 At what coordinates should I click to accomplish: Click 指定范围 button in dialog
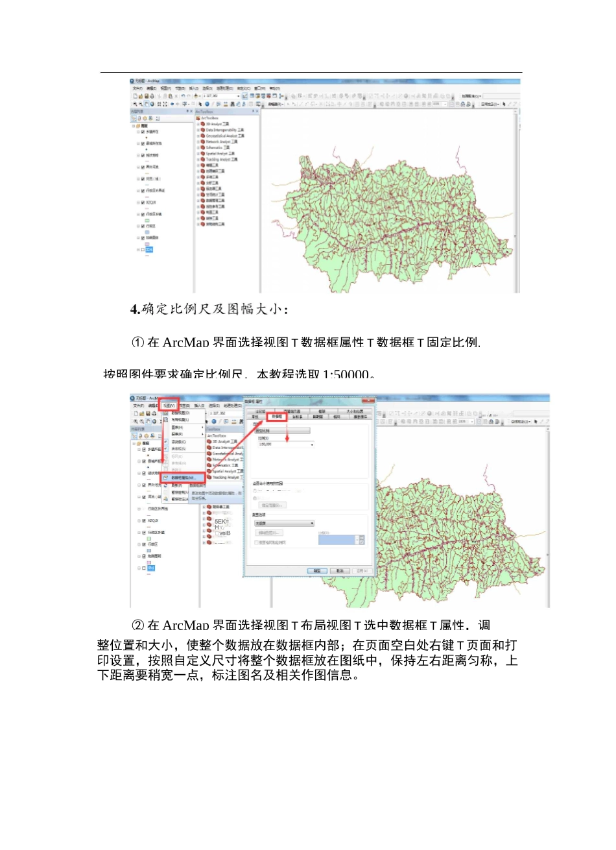273,505
